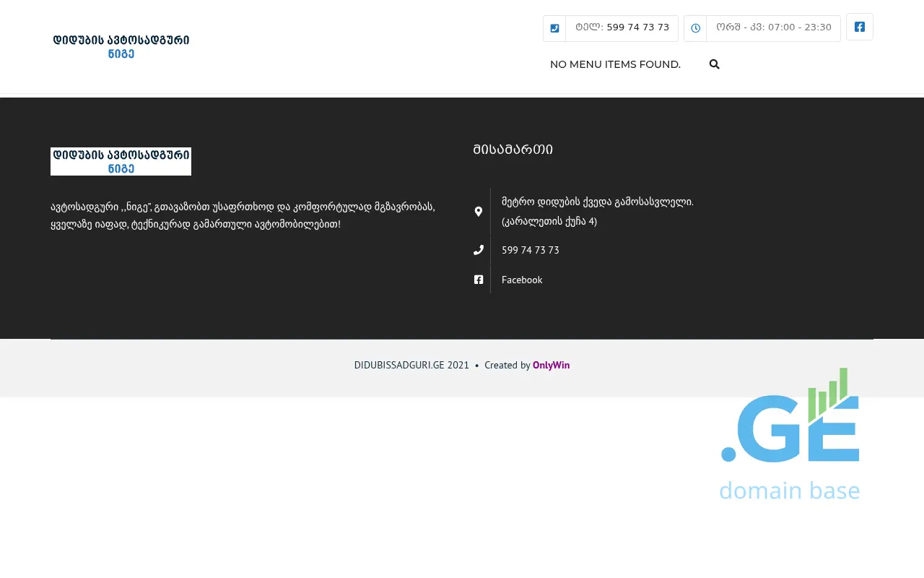Click phone number 599 74 73 73 in header
The height and width of the screenshot is (578, 924).
[x=637, y=27]
